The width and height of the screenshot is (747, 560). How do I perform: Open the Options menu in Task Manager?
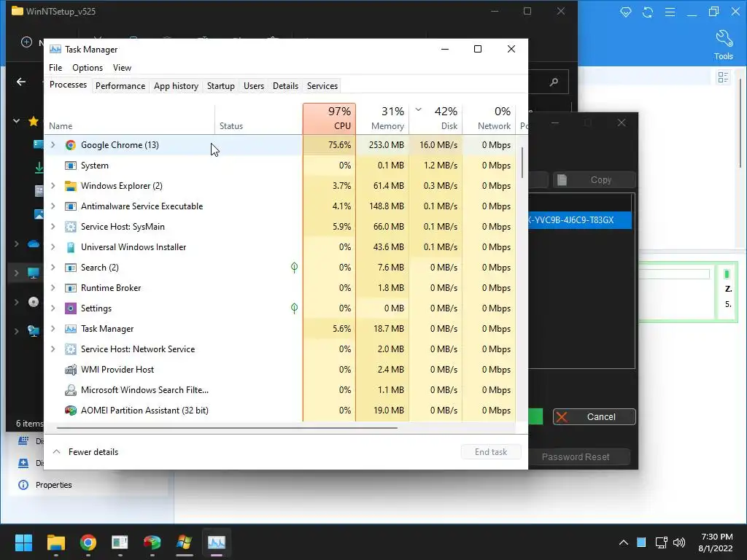[88, 68]
